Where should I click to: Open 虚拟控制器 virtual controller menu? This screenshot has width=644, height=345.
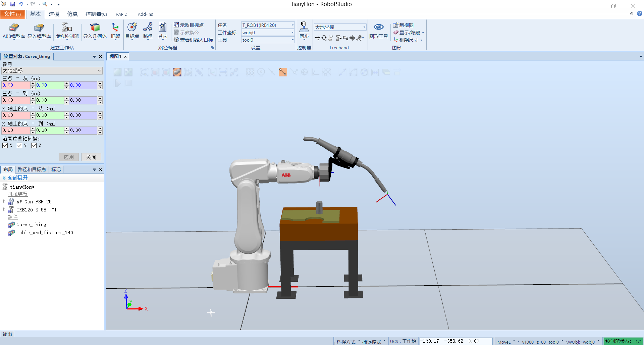click(x=67, y=31)
